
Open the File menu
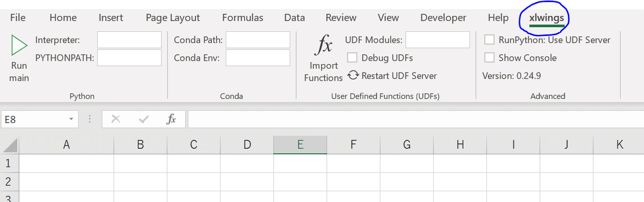[x=18, y=18]
